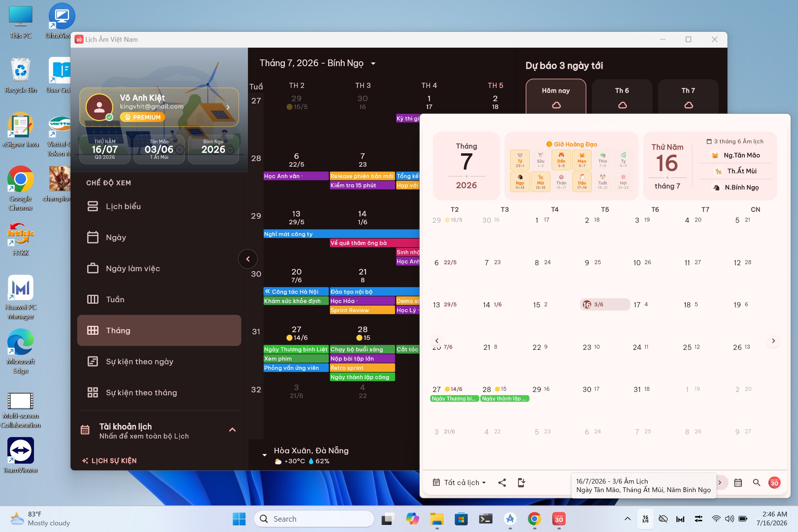Switch to Ngày view mode
Viewport: 798px width, 532px height.
159,237
